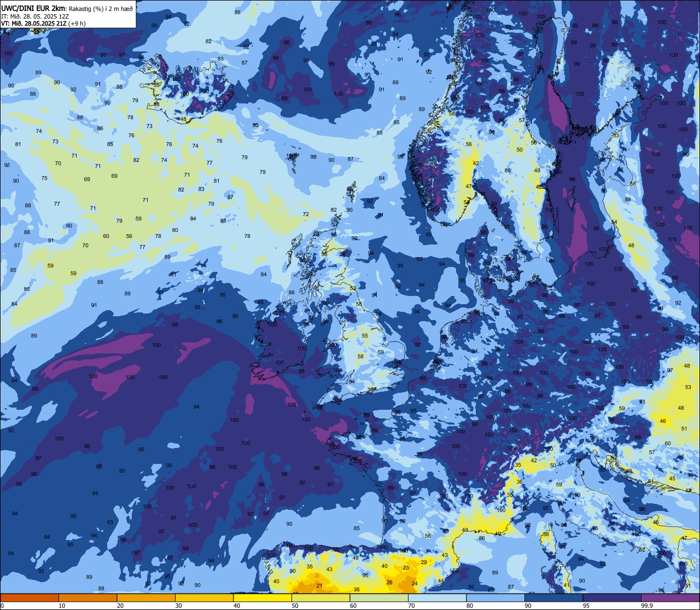
Task: Click the map value "24"
Action: click(415, 584)
